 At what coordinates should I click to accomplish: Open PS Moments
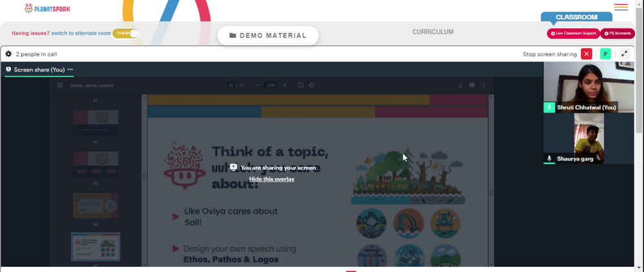618,34
